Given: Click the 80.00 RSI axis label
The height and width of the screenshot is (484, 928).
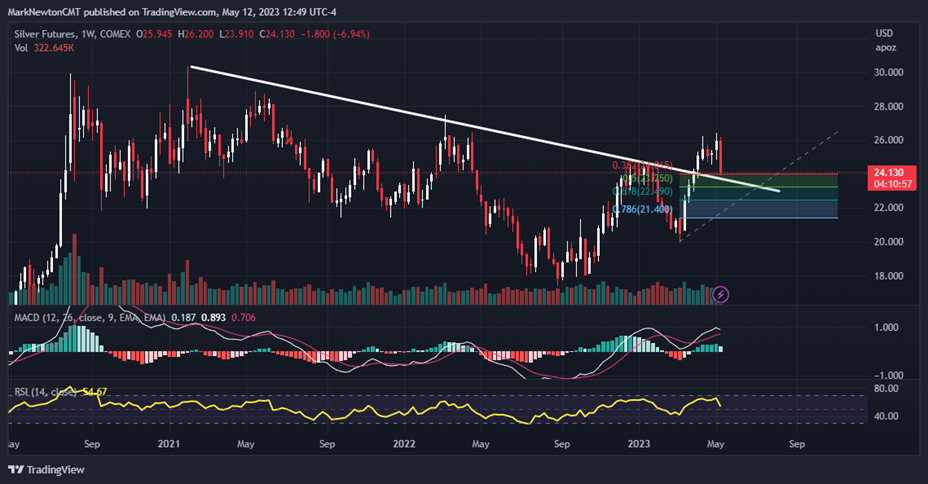Looking at the screenshot, I should coord(886,389).
